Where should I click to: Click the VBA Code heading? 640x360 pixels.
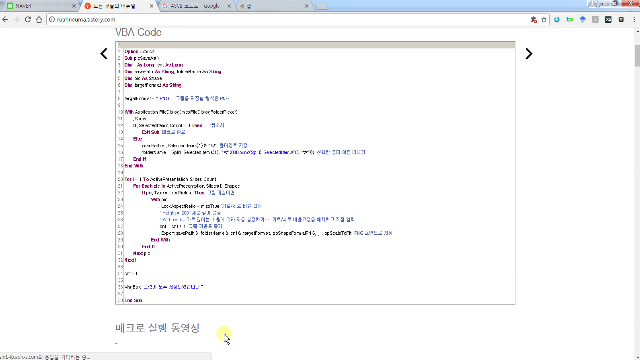click(x=138, y=32)
